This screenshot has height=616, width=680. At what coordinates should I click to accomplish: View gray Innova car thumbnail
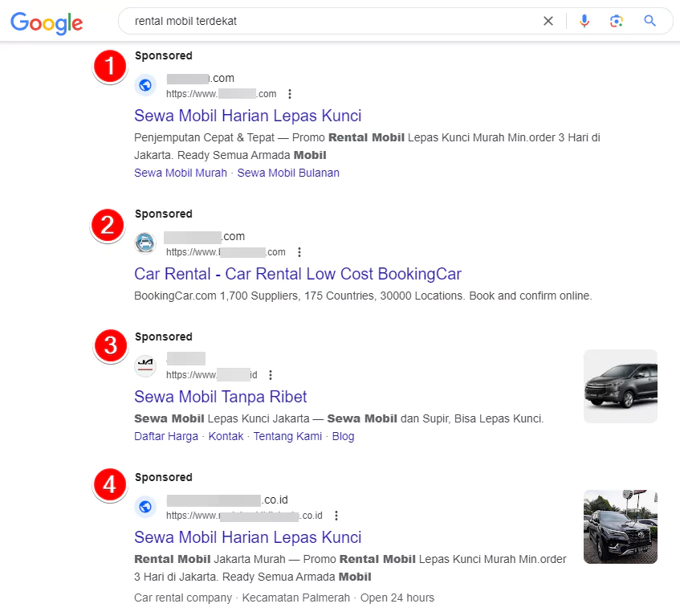pos(620,386)
